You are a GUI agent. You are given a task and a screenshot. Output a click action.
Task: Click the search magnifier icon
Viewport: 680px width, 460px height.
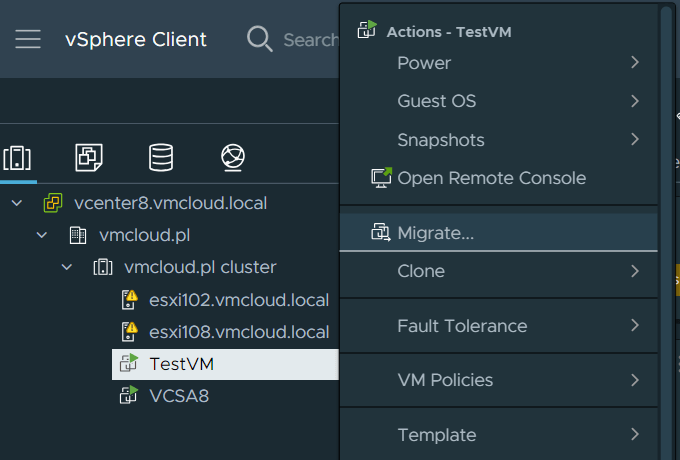(x=259, y=40)
